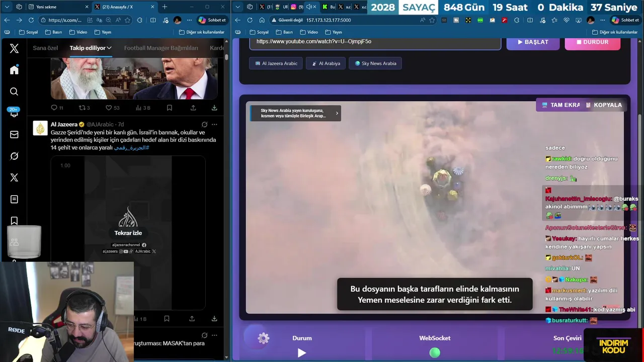Open Sosyal bookmarks folder in left browser
Viewport: 644px width, 362px height.
[x=28, y=32]
